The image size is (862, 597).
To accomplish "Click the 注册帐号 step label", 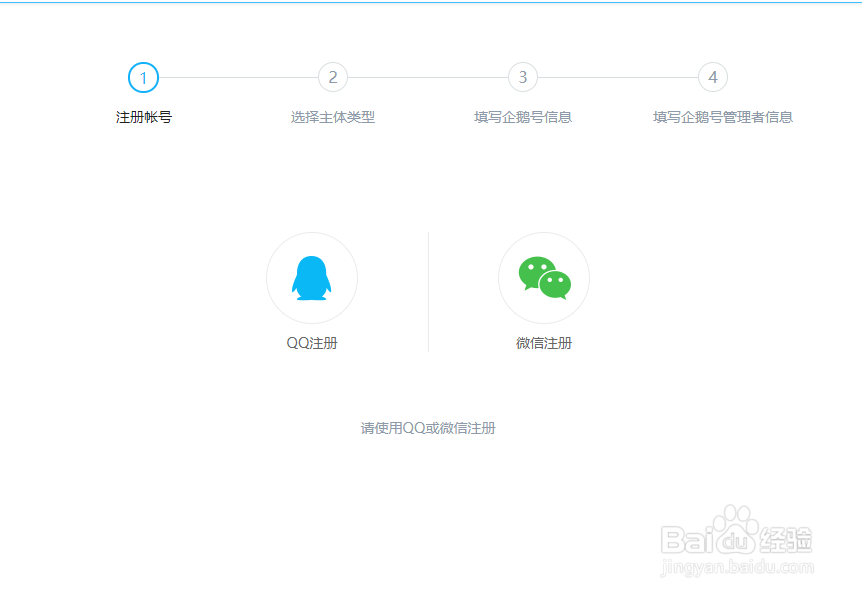I will point(143,117).
